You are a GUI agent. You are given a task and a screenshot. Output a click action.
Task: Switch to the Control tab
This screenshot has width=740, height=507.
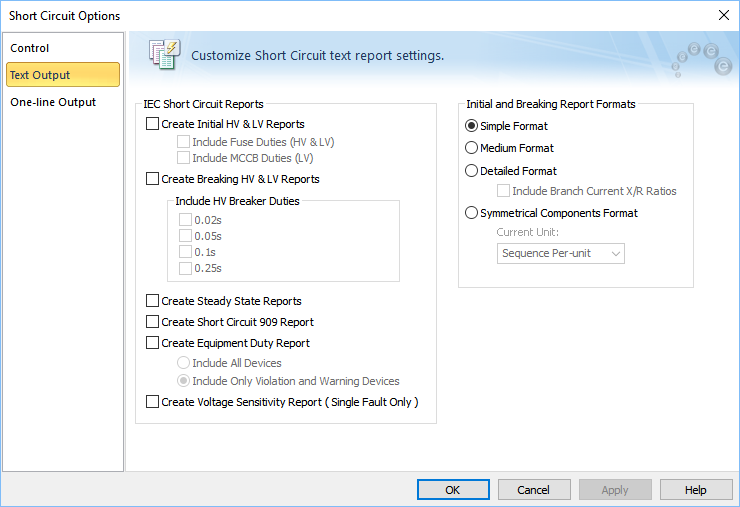click(x=30, y=48)
